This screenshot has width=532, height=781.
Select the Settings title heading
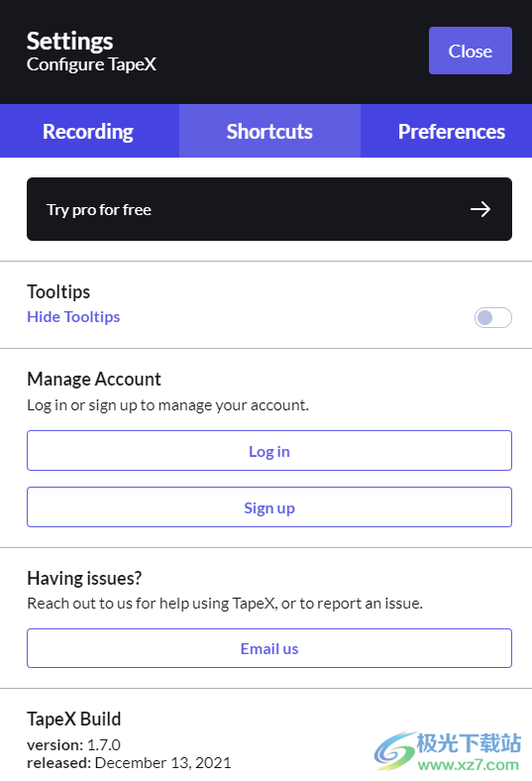click(70, 41)
